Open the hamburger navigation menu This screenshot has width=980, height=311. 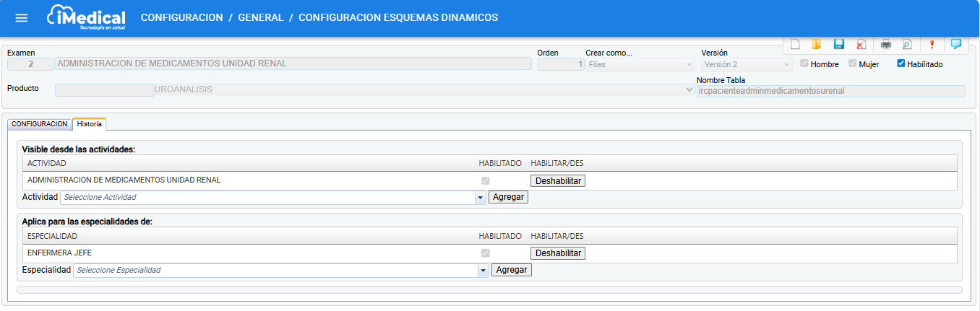coord(22,18)
